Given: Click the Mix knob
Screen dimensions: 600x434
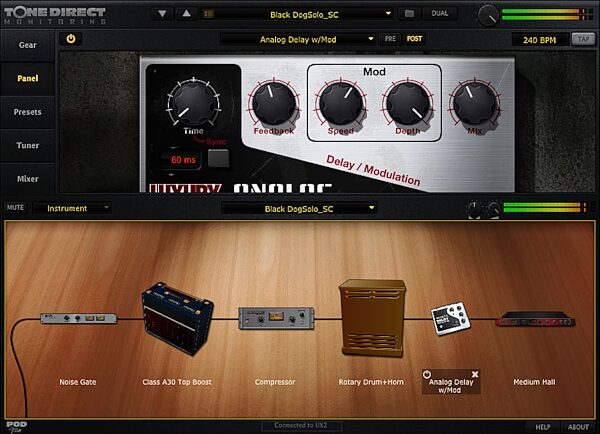Looking at the screenshot, I should coord(474,103).
